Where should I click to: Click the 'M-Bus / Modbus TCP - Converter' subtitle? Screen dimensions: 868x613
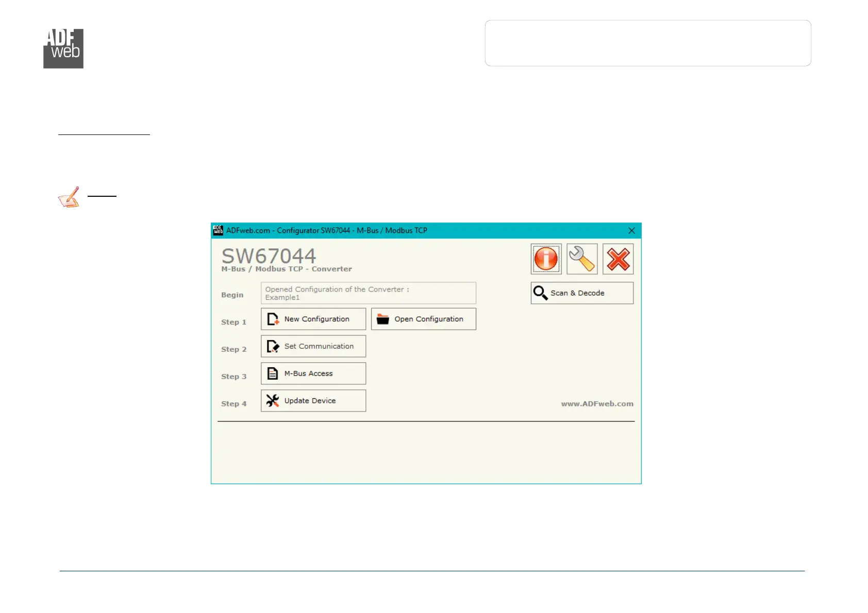[287, 269]
